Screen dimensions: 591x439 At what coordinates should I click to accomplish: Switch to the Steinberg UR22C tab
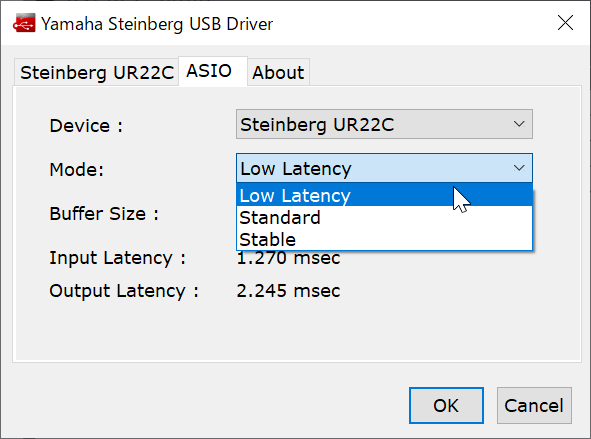coord(96,72)
